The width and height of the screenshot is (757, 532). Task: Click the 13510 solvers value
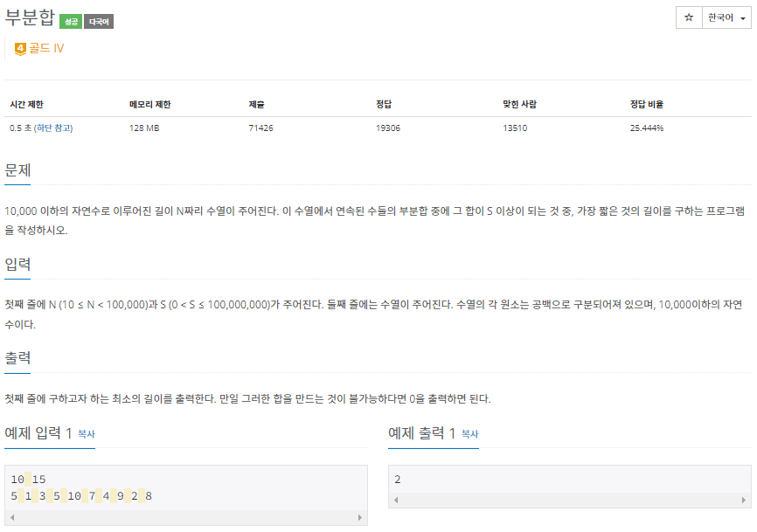[x=515, y=128]
